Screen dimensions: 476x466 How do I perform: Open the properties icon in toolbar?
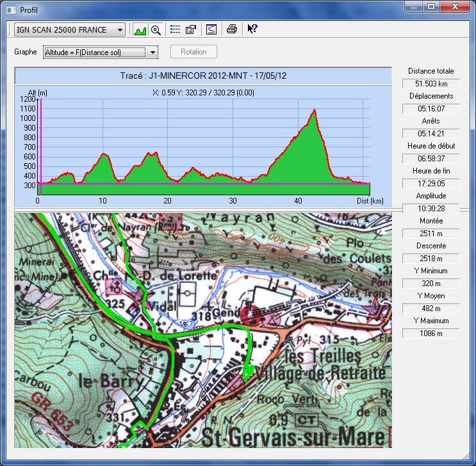tap(190, 29)
